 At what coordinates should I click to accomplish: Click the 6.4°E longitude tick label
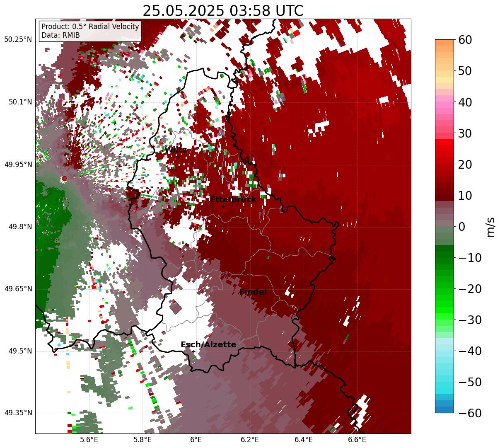coord(304,440)
